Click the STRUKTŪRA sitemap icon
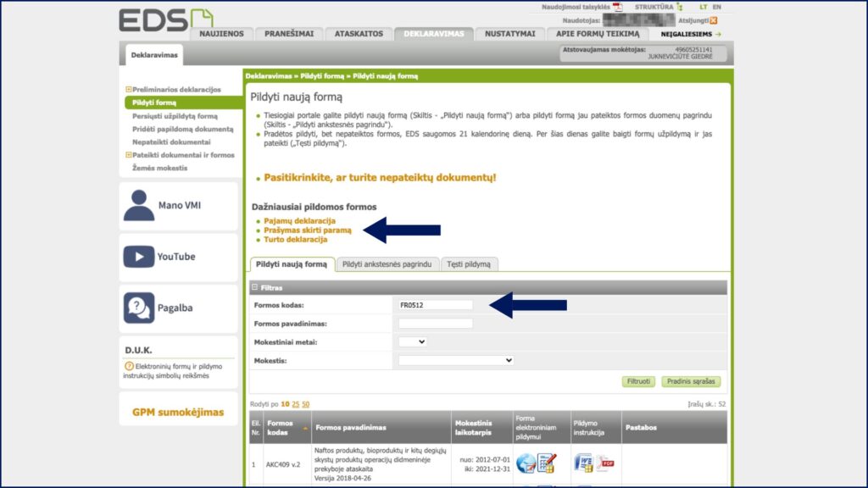The width and height of the screenshot is (868, 488). [680, 7]
